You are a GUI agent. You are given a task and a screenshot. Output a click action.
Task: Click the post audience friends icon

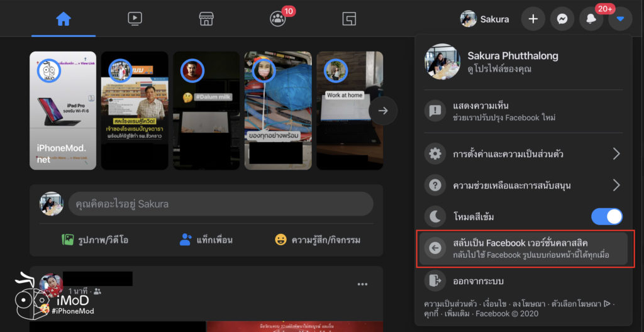pyautogui.click(x=97, y=291)
